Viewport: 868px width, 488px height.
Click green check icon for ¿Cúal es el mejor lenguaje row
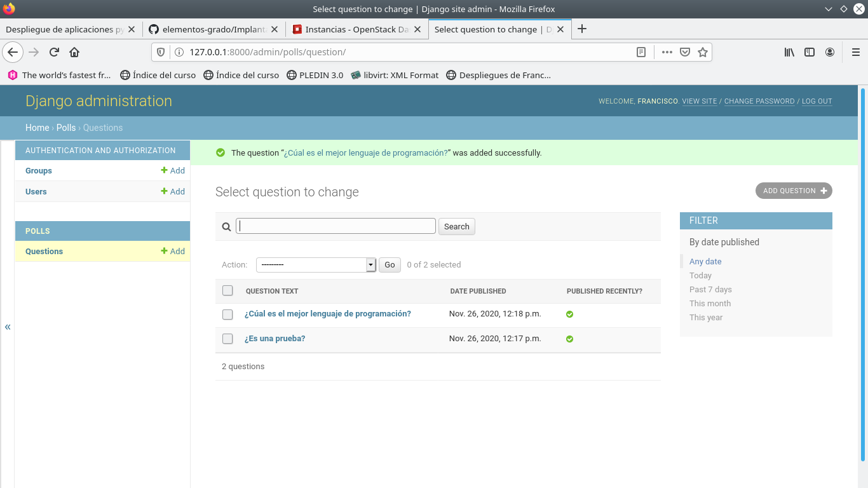click(569, 314)
